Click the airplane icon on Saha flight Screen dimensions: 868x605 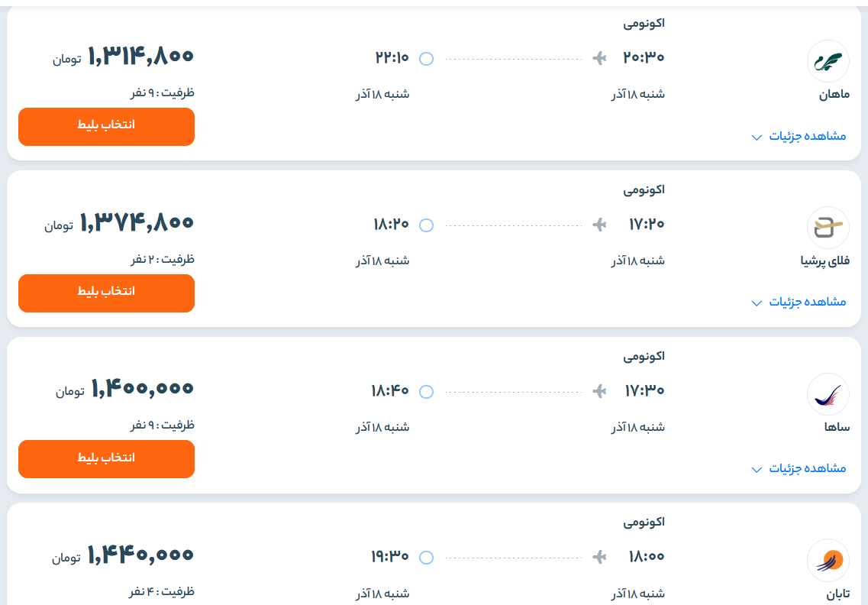(x=599, y=391)
